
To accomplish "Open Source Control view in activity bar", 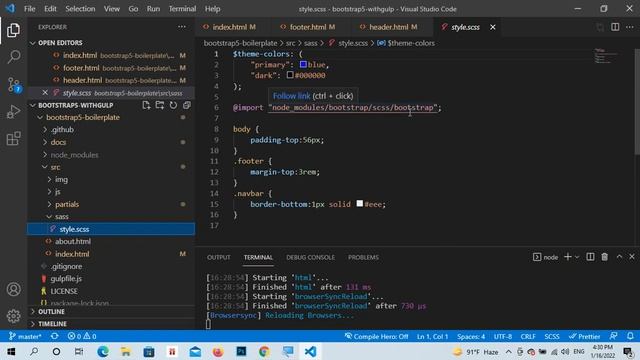I will 14,84.
